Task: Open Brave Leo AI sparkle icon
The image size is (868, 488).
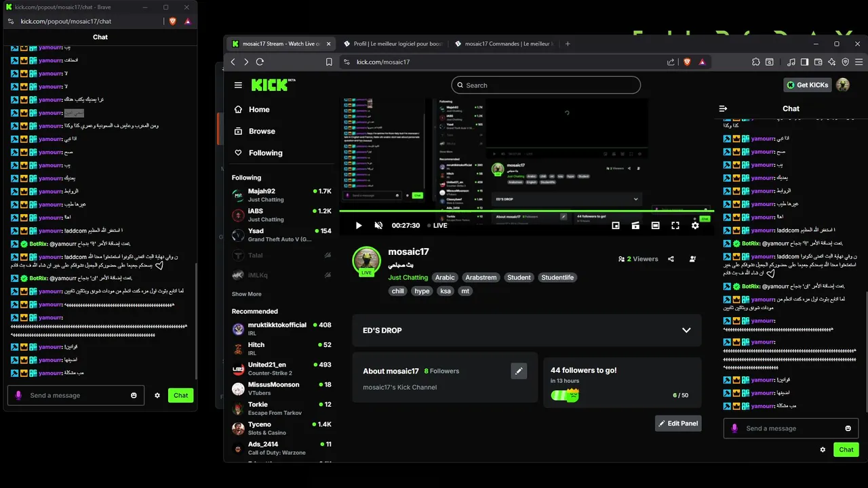Action: (831, 62)
